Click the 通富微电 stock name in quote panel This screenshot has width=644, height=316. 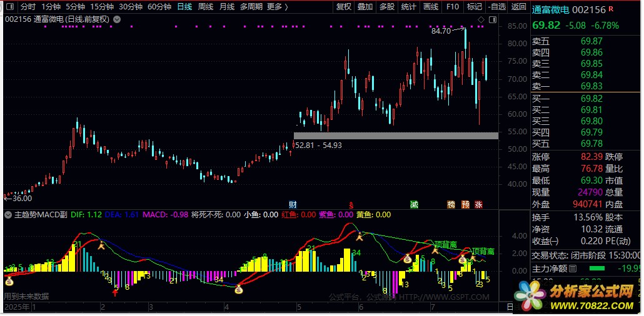click(x=551, y=10)
